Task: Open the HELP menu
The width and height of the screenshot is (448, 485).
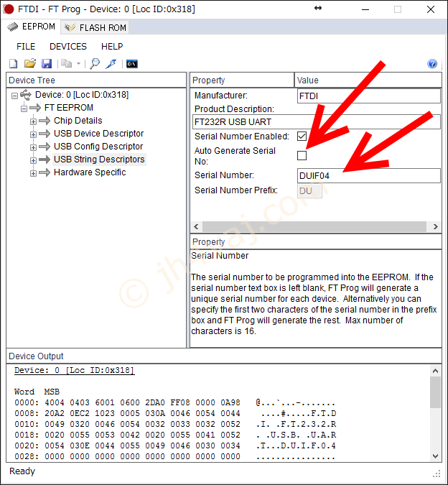Action: [112, 47]
